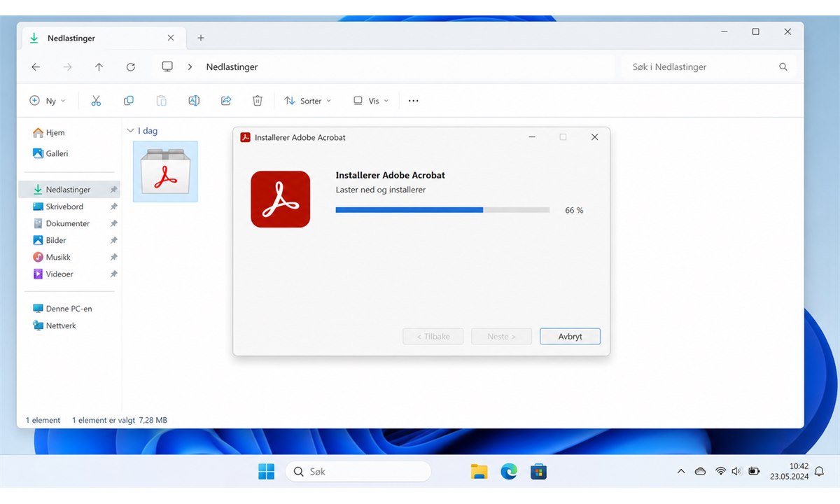Click Nedlastinger in the address bar
Screen dimensions: 840x504
pos(232,67)
